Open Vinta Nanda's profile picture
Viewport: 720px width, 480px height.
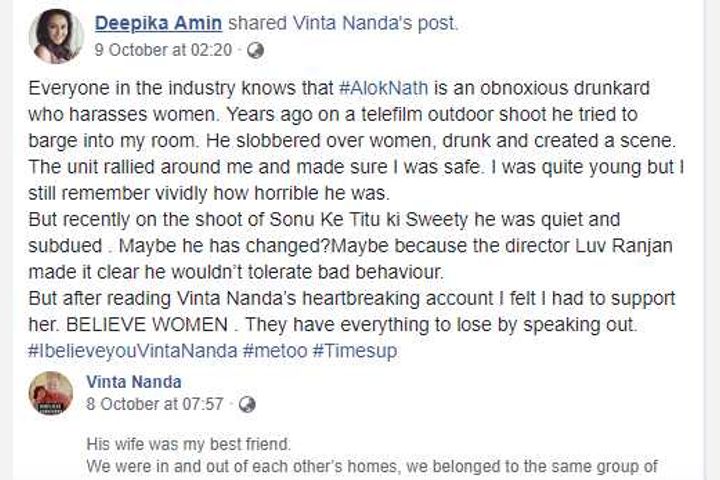(50, 393)
